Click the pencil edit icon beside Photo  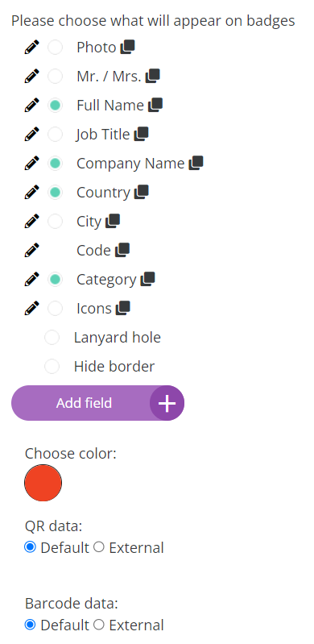32,47
